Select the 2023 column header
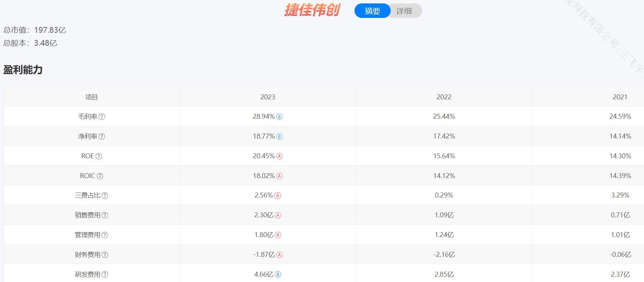The height and width of the screenshot is (282, 644). 268,97
